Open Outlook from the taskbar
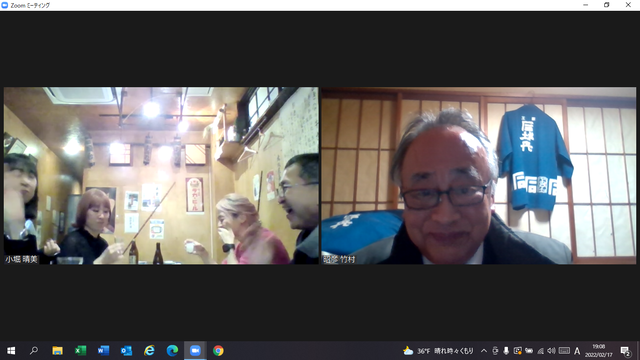The height and width of the screenshot is (360, 640). pyautogui.click(x=126, y=351)
